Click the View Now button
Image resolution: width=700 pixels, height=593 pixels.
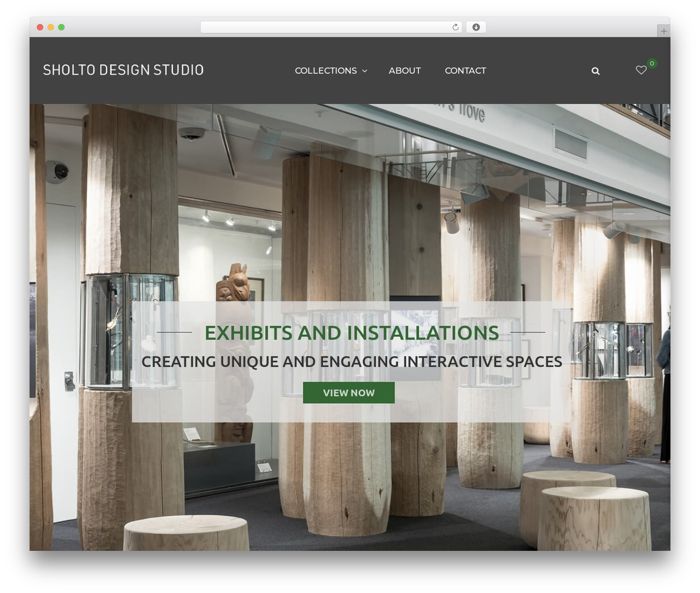coord(349,393)
